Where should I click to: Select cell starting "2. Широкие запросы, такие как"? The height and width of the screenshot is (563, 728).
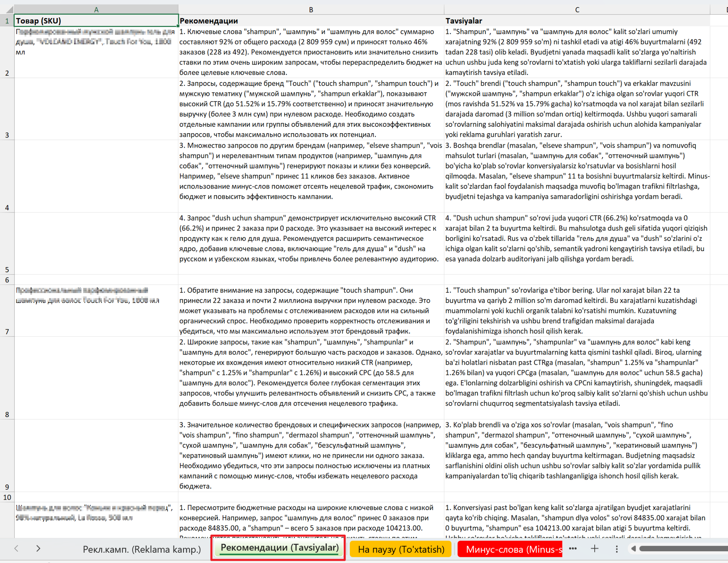[x=311, y=378]
